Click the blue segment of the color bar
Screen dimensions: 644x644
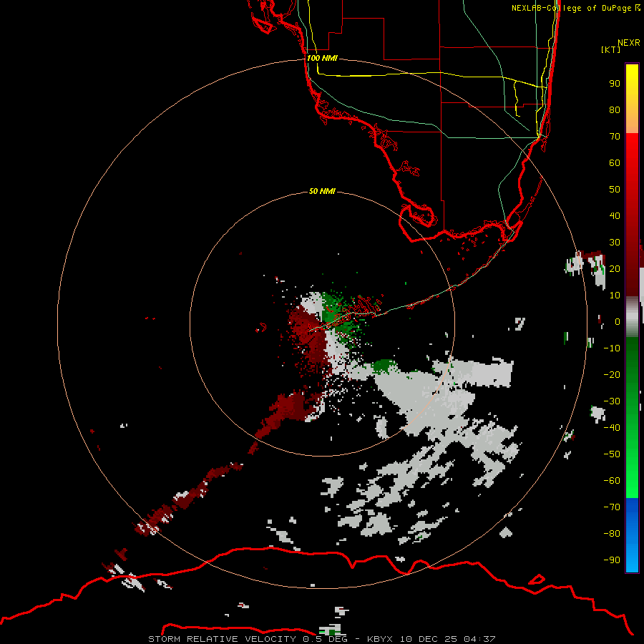[632, 535]
